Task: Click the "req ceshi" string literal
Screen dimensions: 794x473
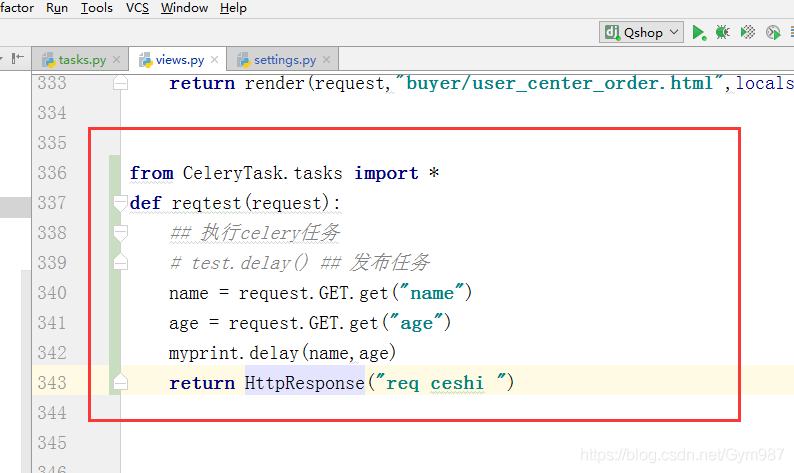Action: click(441, 383)
